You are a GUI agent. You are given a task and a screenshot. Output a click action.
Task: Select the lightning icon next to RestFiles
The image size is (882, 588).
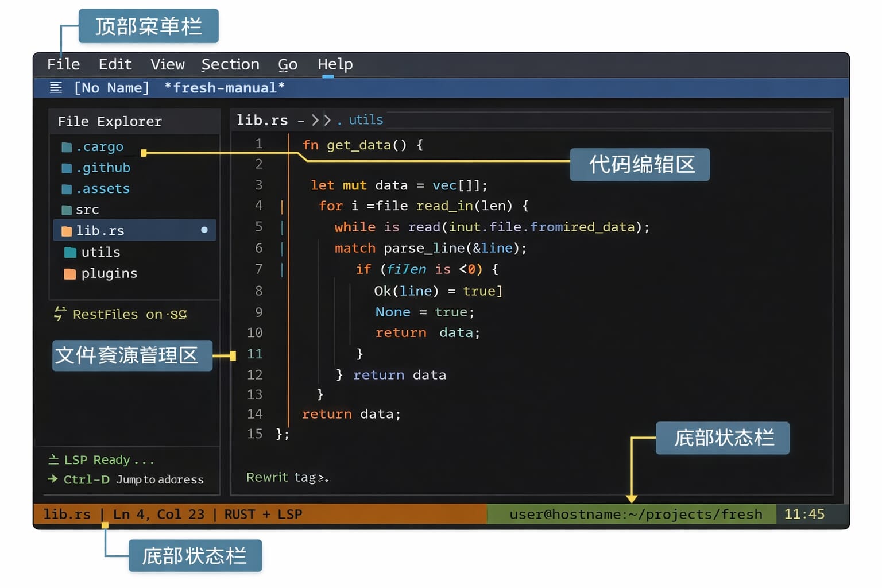click(58, 314)
